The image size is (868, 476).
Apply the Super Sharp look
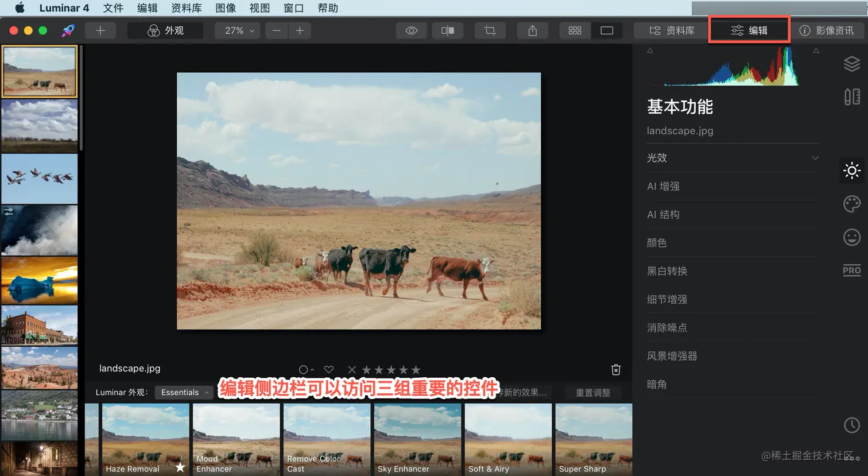[x=594, y=439]
